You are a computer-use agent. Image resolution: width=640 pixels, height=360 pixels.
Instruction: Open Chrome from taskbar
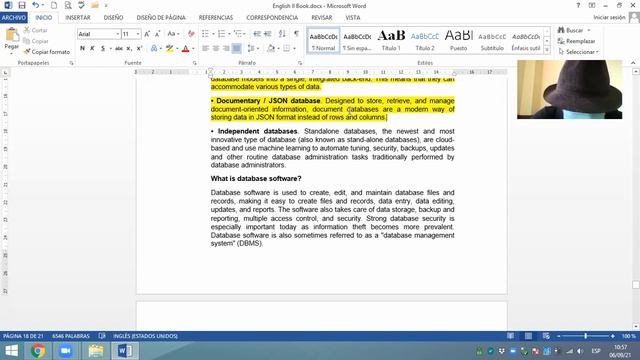(38, 351)
